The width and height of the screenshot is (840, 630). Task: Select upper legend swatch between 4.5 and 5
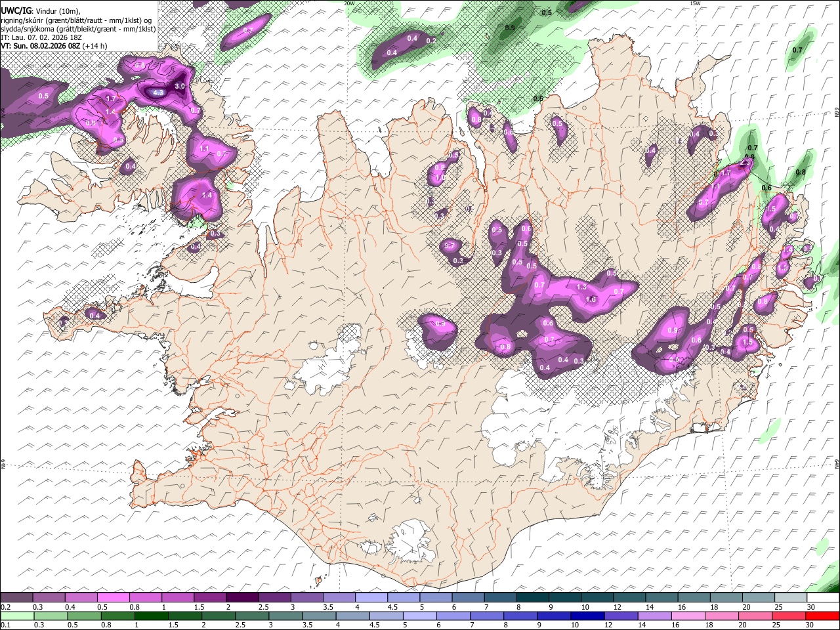coord(404,598)
